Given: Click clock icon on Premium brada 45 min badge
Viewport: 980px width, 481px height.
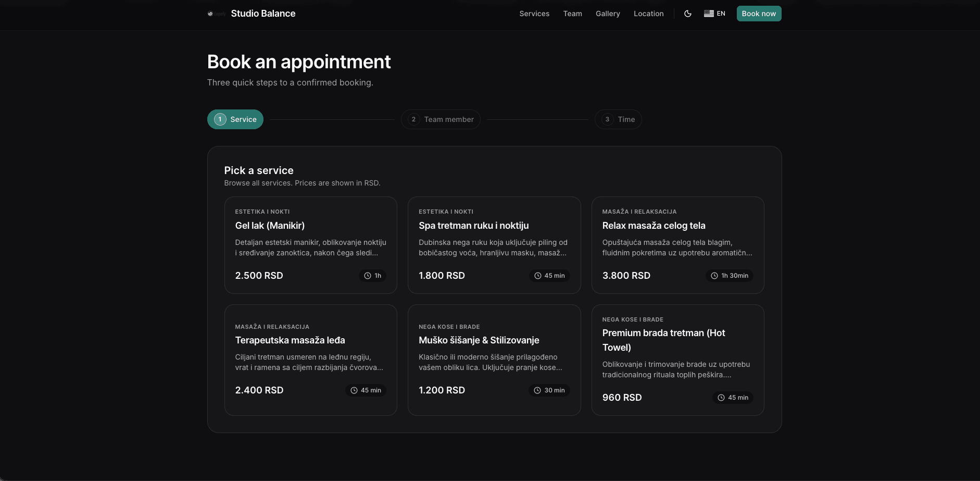Looking at the screenshot, I should click(x=721, y=398).
